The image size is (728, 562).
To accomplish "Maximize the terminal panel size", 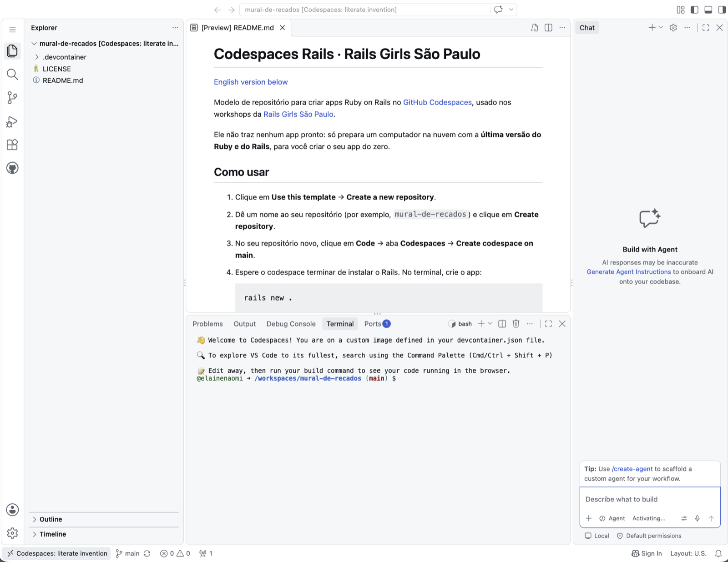I will (548, 324).
